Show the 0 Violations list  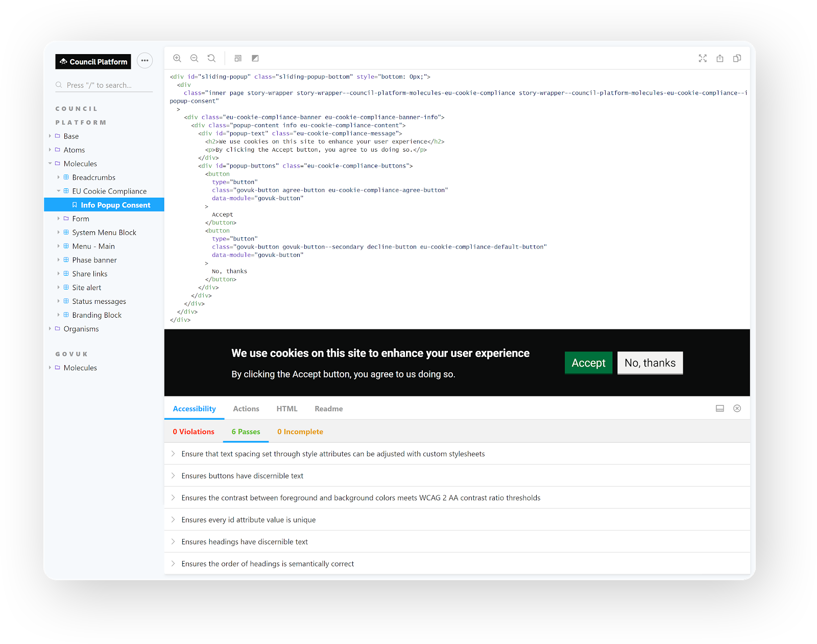click(194, 432)
